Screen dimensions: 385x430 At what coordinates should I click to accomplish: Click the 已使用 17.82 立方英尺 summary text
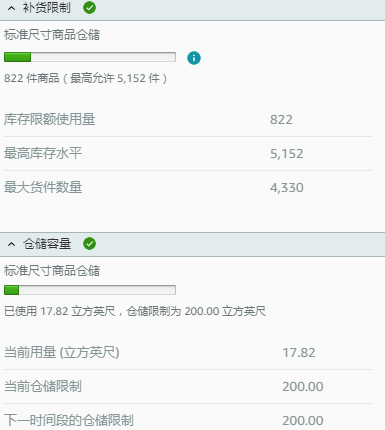point(59,311)
